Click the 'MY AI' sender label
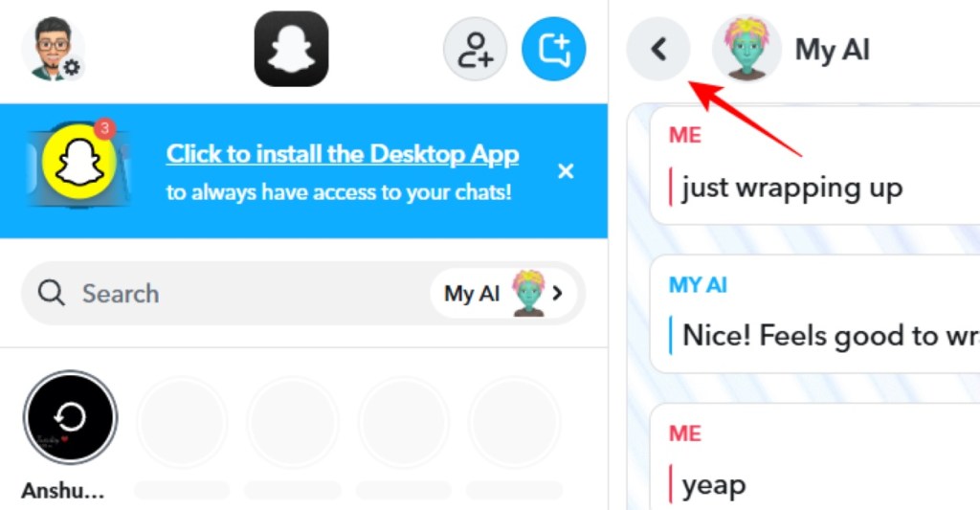 tap(698, 285)
